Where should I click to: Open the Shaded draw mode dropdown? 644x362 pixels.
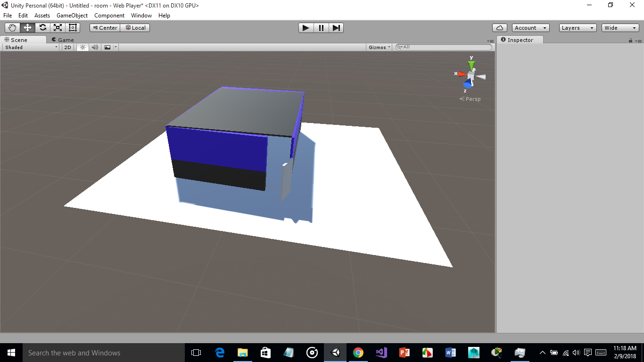coord(30,47)
